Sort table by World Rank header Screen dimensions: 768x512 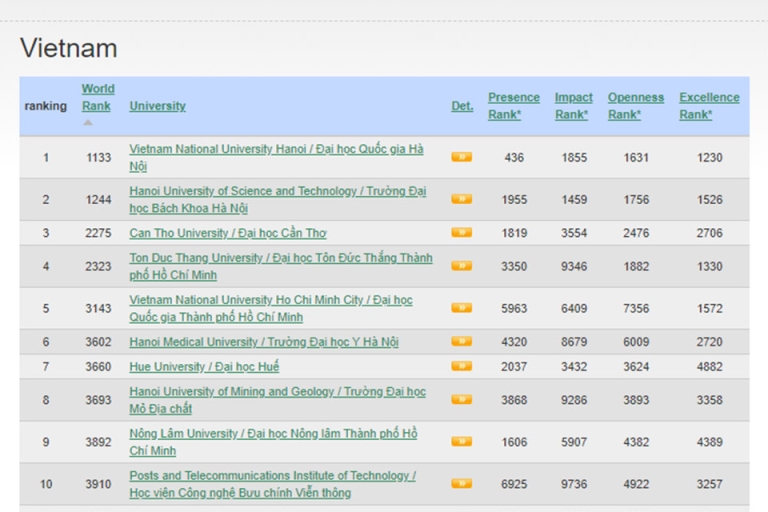point(98,97)
